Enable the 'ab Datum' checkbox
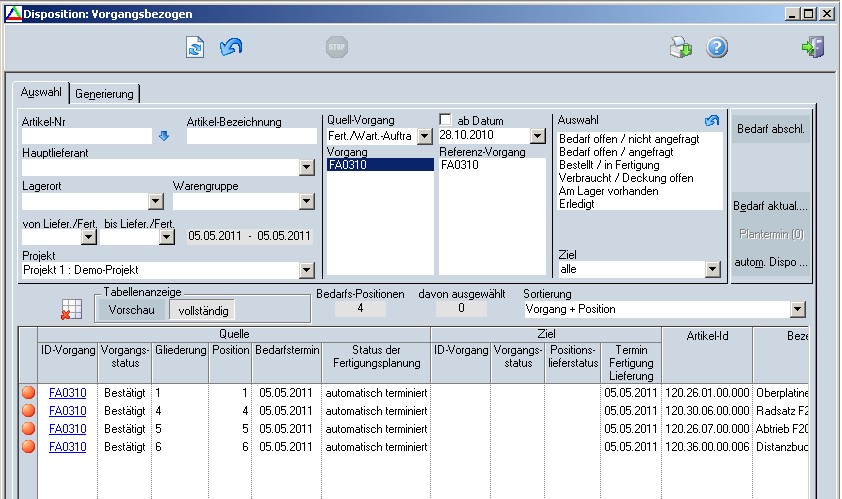Image resolution: width=842 pixels, height=499 pixels. tap(446, 120)
